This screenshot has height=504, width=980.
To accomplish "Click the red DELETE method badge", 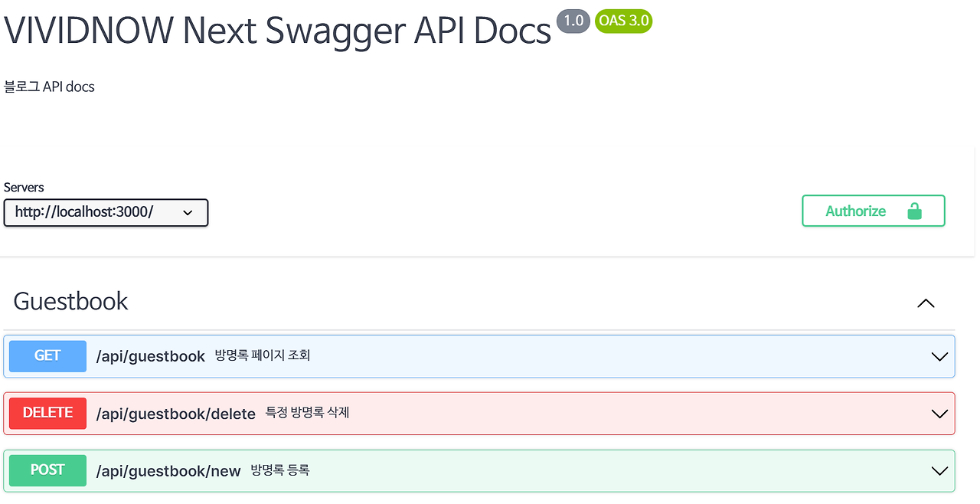I will 47,414.
